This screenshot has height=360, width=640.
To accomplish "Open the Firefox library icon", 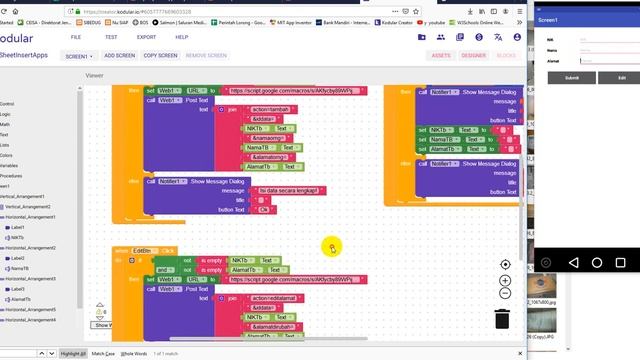I will click(x=482, y=11).
